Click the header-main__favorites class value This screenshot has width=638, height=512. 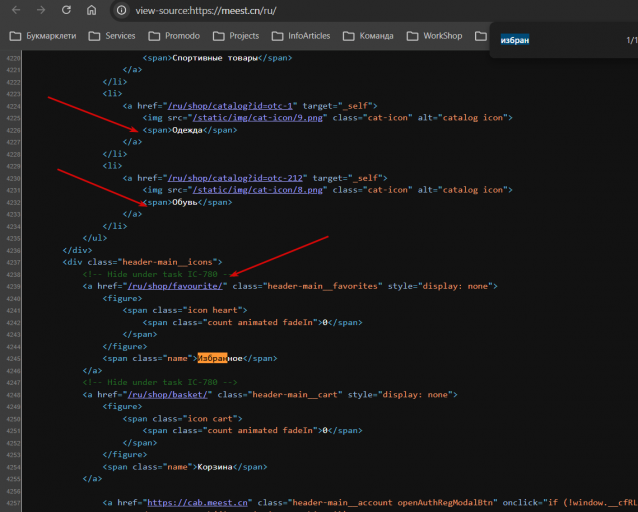click(323, 286)
